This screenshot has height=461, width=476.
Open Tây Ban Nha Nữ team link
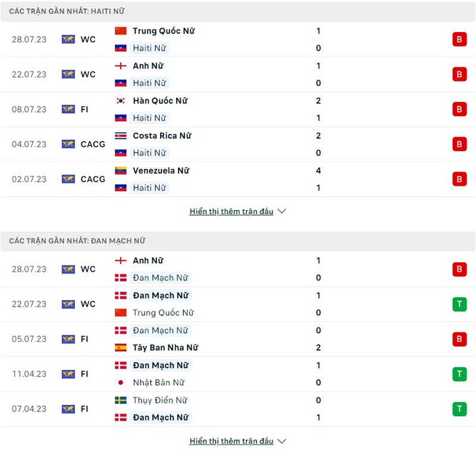coord(165,347)
